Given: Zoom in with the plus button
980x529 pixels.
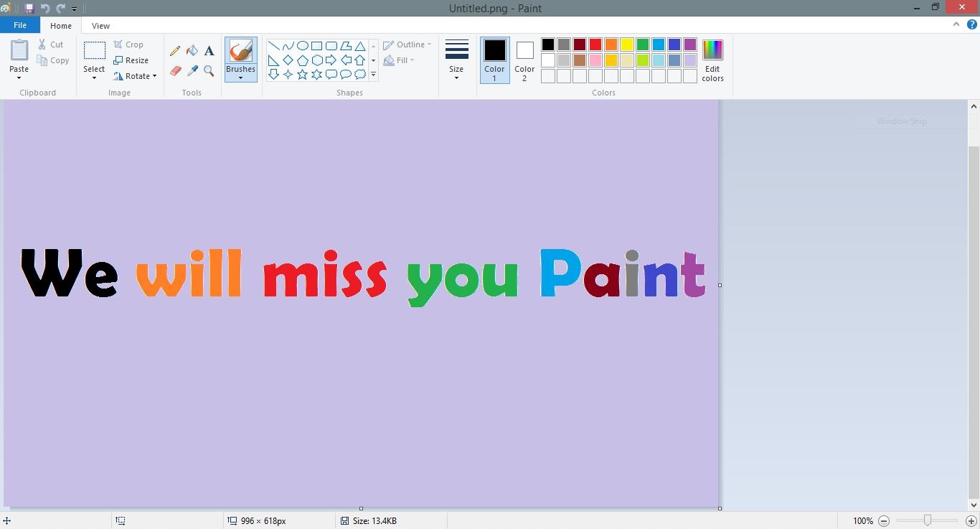Looking at the screenshot, I should click(971, 521).
